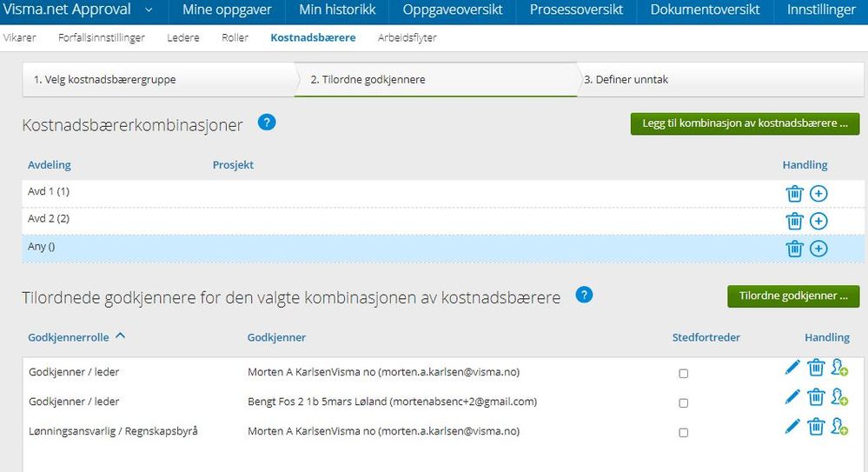
Task: Sort by Prosjekt column header
Action: tap(233, 164)
